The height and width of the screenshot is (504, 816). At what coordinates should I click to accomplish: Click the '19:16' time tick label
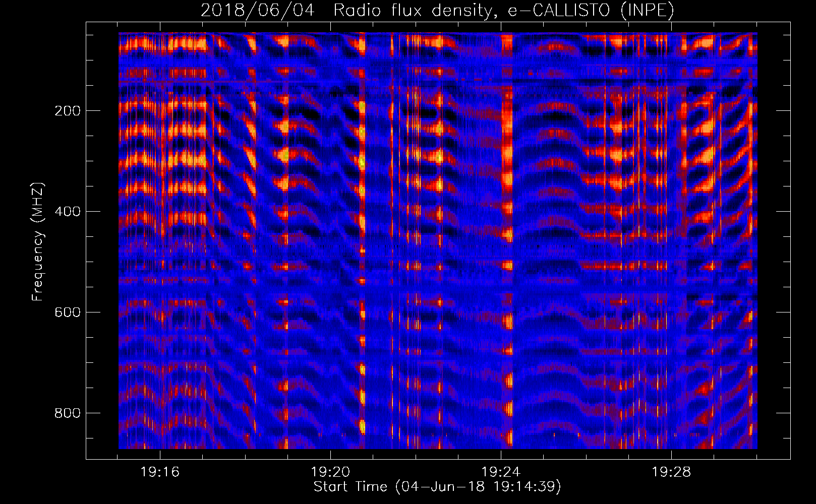(x=160, y=472)
